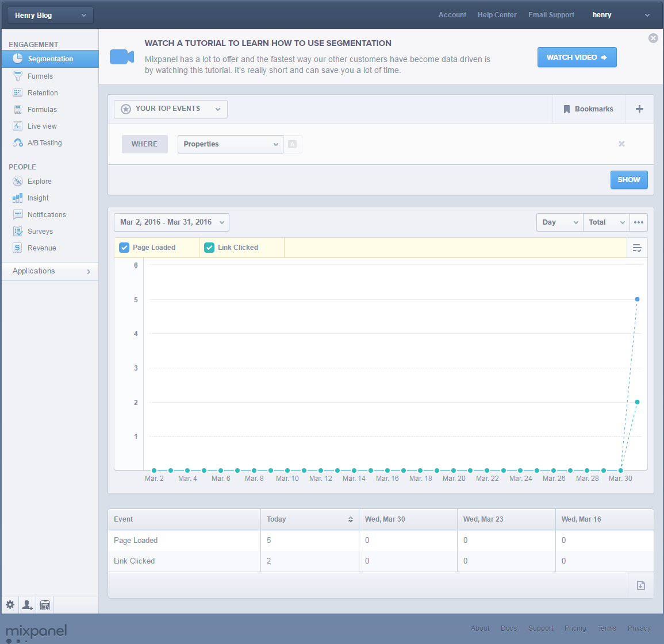Image resolution: width=664 pixels, height=644 pixels.
Task: Open chart options ellipsis menu
Action: point(639,222)
